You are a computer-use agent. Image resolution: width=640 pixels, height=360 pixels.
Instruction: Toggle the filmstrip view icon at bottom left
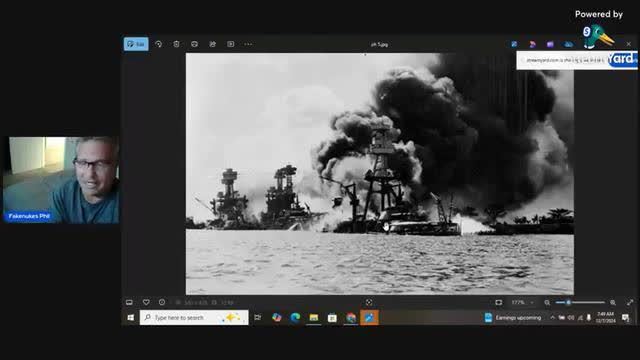coord(129,302)
